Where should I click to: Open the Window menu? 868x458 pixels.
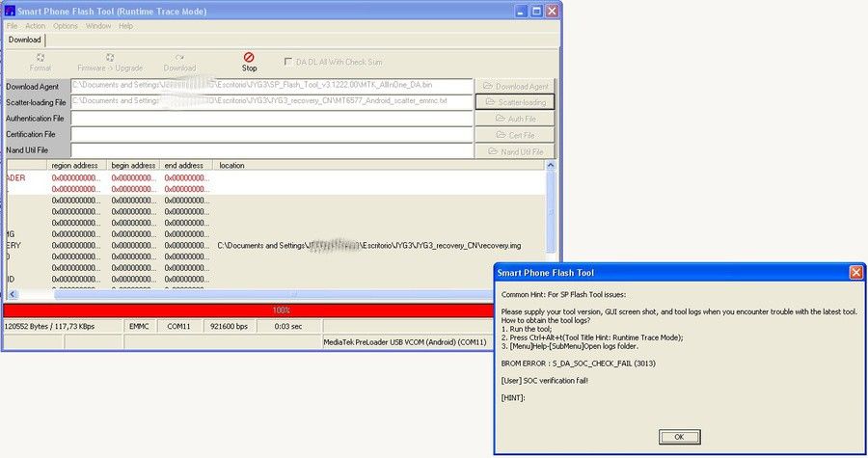(x=98, y=26)
